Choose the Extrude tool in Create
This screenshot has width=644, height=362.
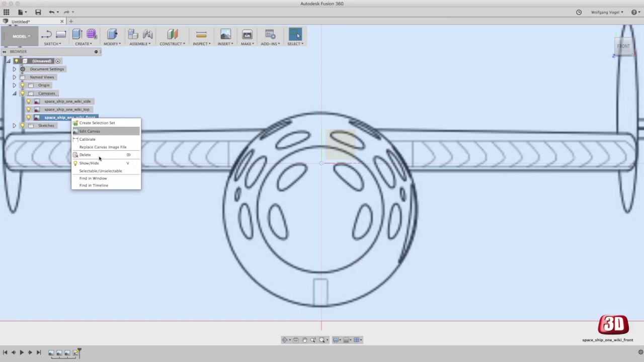tap(77, 34)
